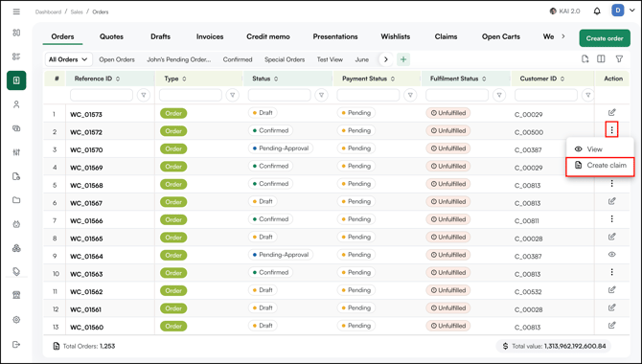Open the All Orders dropdown
The image size is (642, 364).
(x=68, y=59)
